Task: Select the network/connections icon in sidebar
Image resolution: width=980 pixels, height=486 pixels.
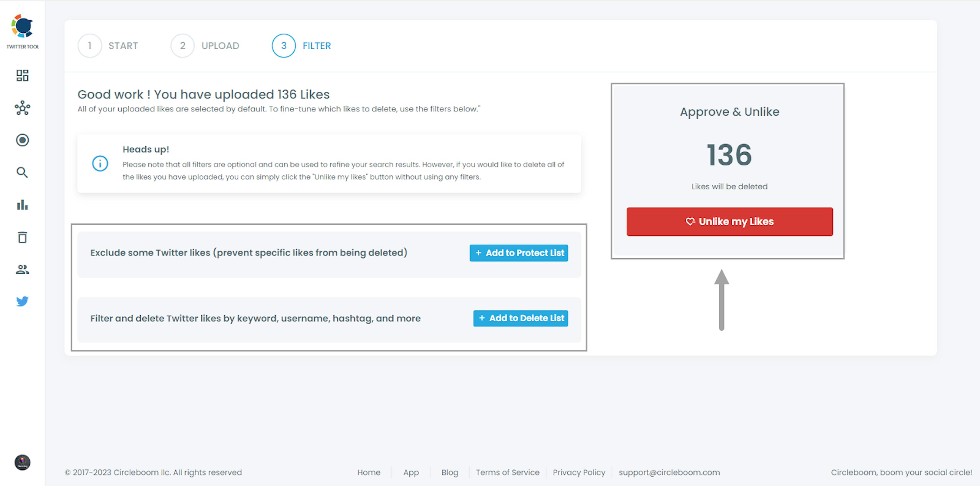Action: point(22,108)
